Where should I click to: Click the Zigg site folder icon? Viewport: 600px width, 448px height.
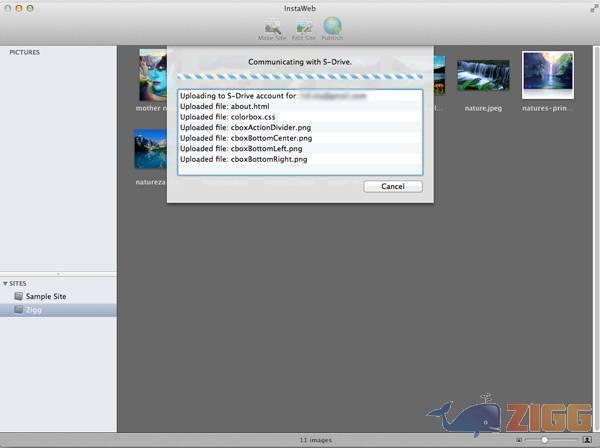click(18, 310)
